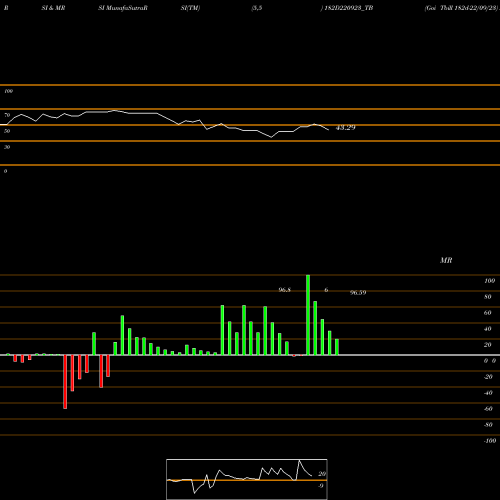Click the "MR" panel label
Image resolution: width=500 pixels, height=500 pixels.
446,260
